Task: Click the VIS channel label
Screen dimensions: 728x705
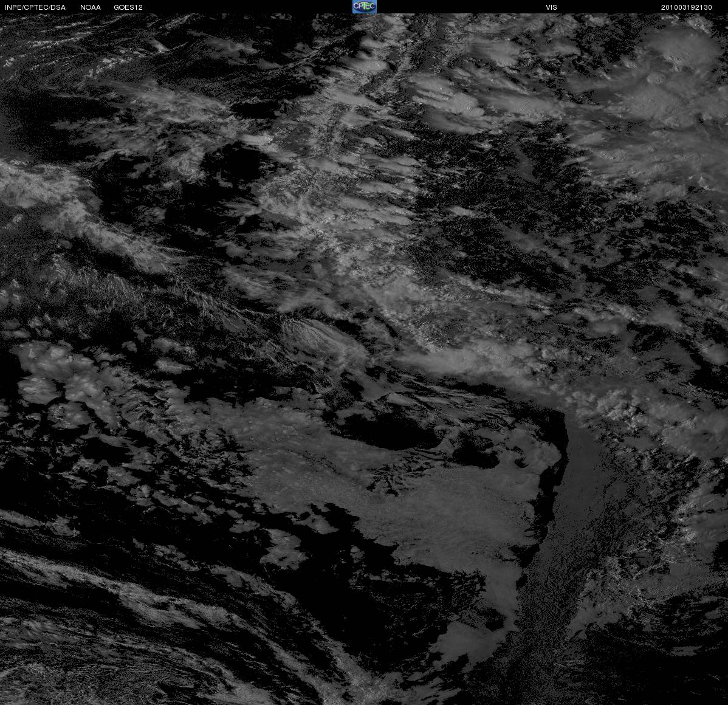Action: (x=551, y=7)
